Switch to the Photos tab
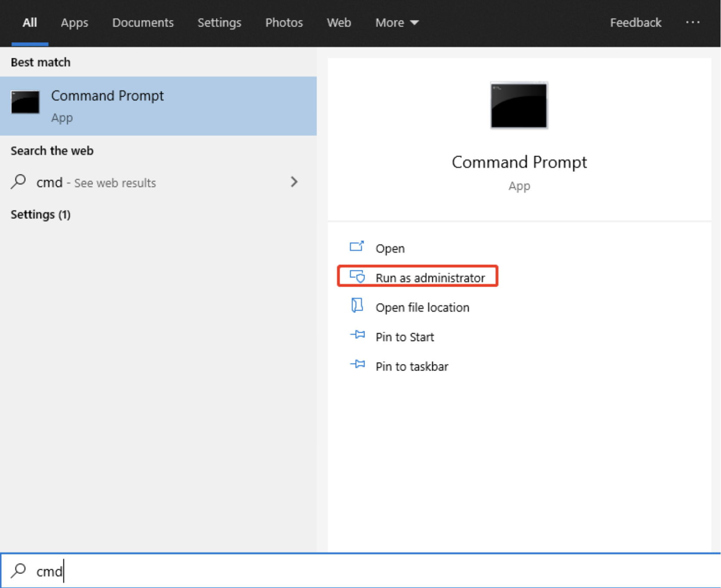The width and height of the screenshot is (721, 588). [284, 23]
